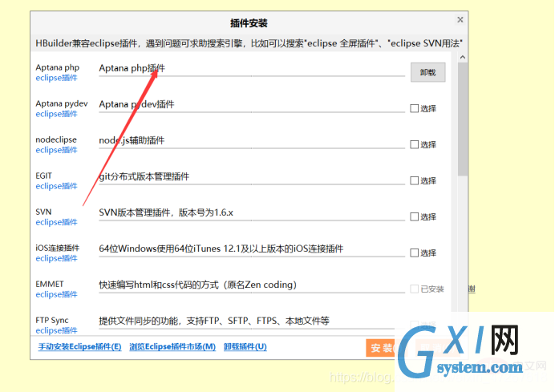Screen dimensions: 555x392
Task: Click iOS连接插件 name label
Action: pyautogui.click(x=57, y=248)
